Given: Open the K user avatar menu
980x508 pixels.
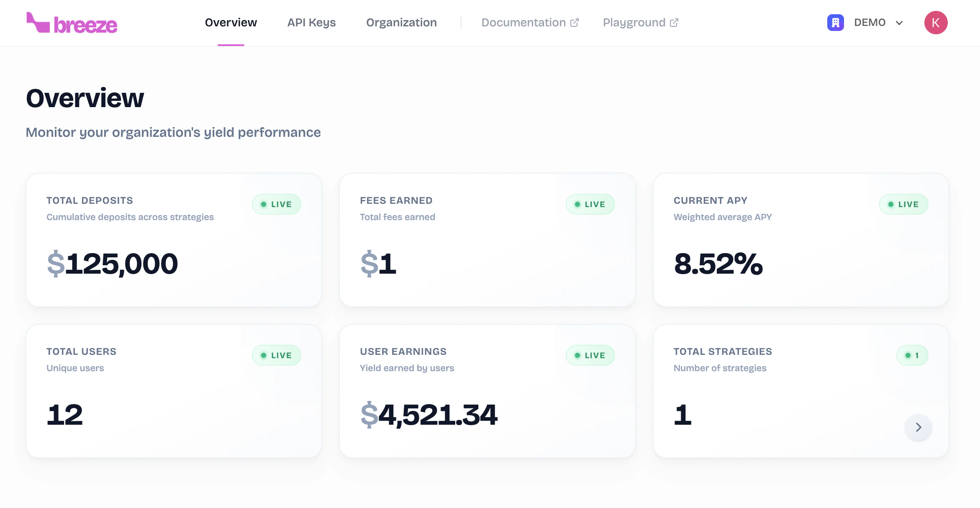Looking at the screenshot, I should [936, 23].
